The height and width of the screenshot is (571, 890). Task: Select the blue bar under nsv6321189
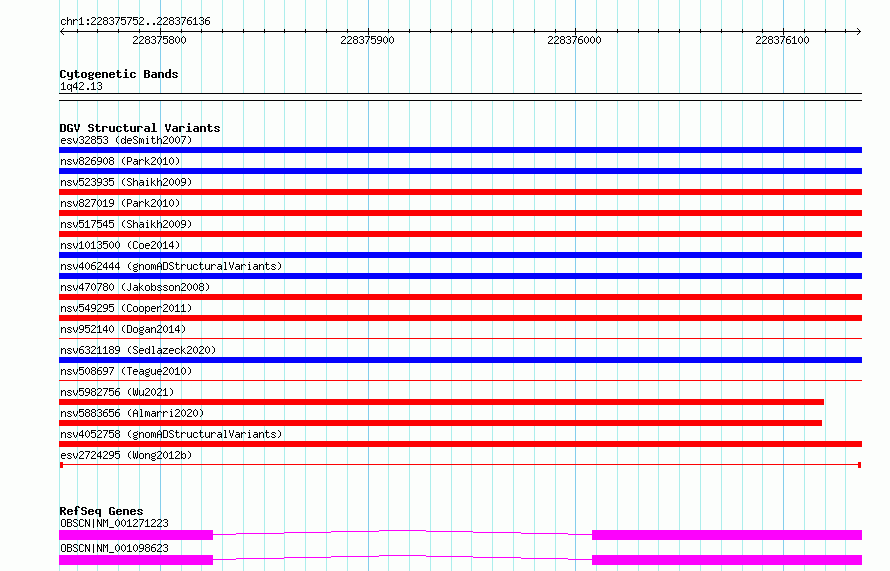460,360
